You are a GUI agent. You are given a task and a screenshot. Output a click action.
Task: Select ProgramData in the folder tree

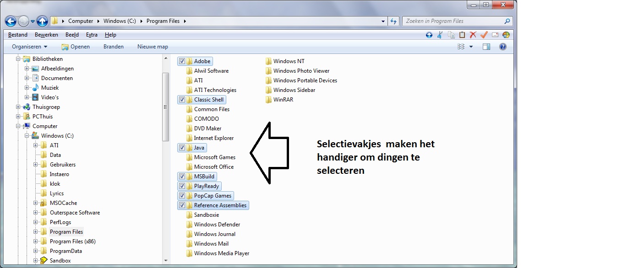coord(65,251)
